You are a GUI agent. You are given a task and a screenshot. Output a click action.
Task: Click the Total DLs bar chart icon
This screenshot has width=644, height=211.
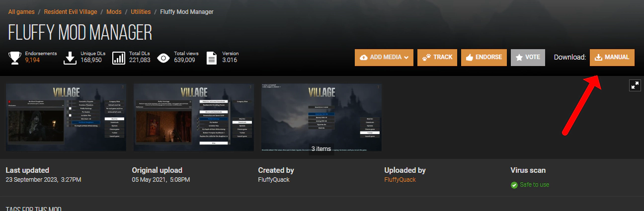coord(119,58)
